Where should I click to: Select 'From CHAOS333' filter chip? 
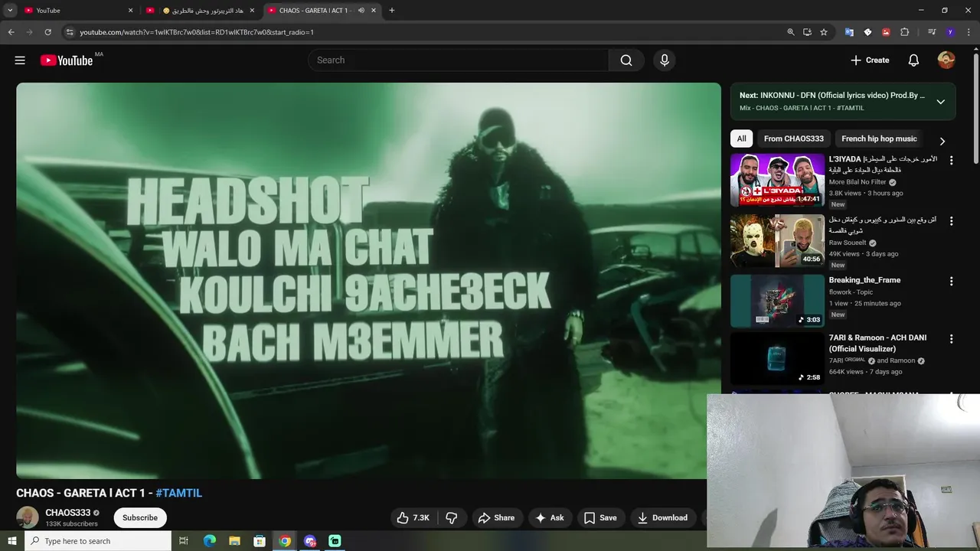[x=794, y=139]
